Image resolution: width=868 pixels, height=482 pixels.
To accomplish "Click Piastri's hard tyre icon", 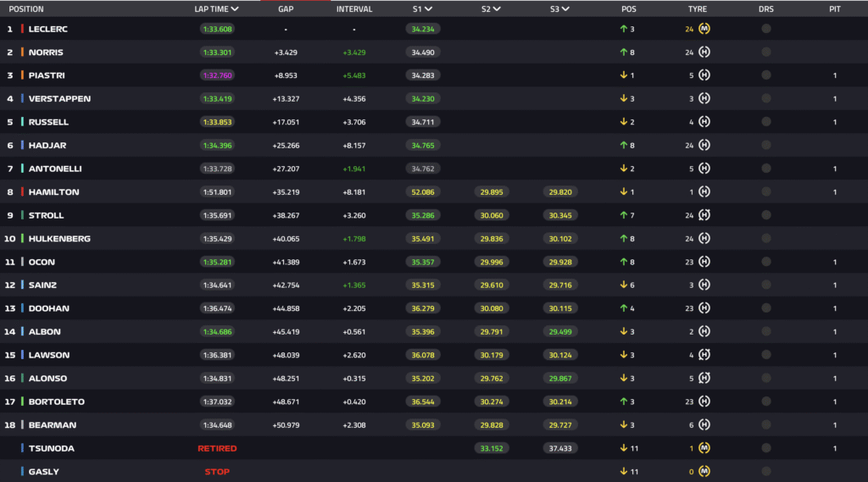I will [704, 75].
